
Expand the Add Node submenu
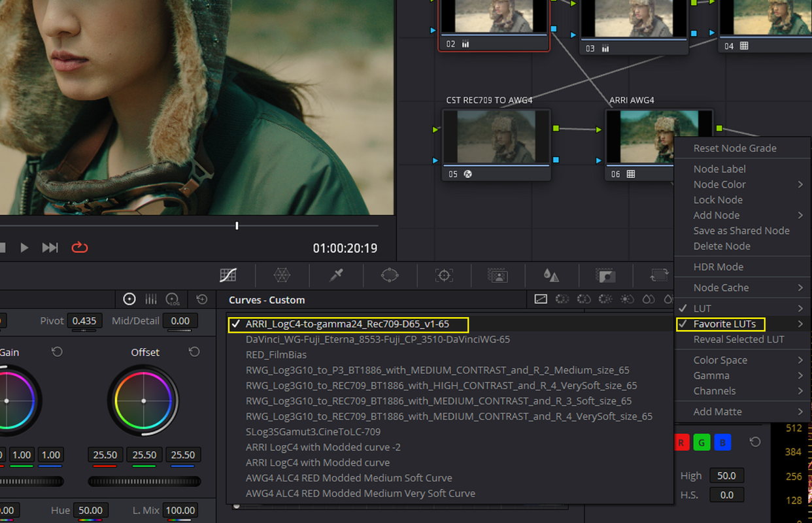click(743, 215)
